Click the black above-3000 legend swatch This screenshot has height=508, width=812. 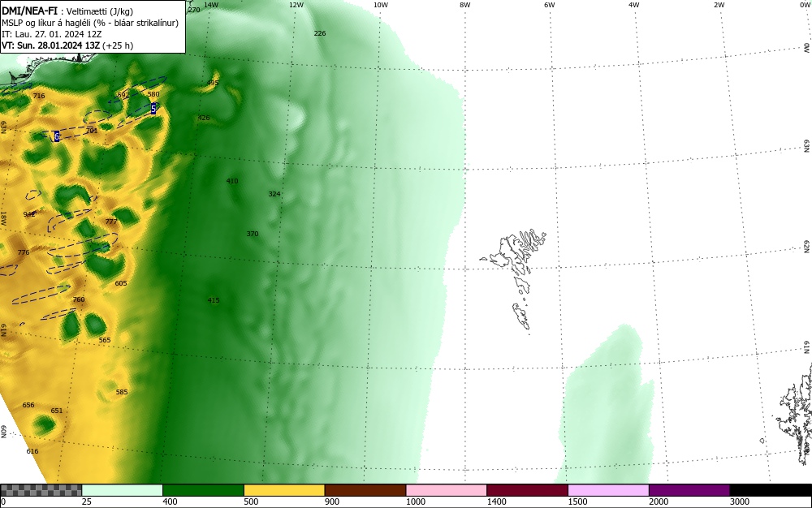point(771,490)
